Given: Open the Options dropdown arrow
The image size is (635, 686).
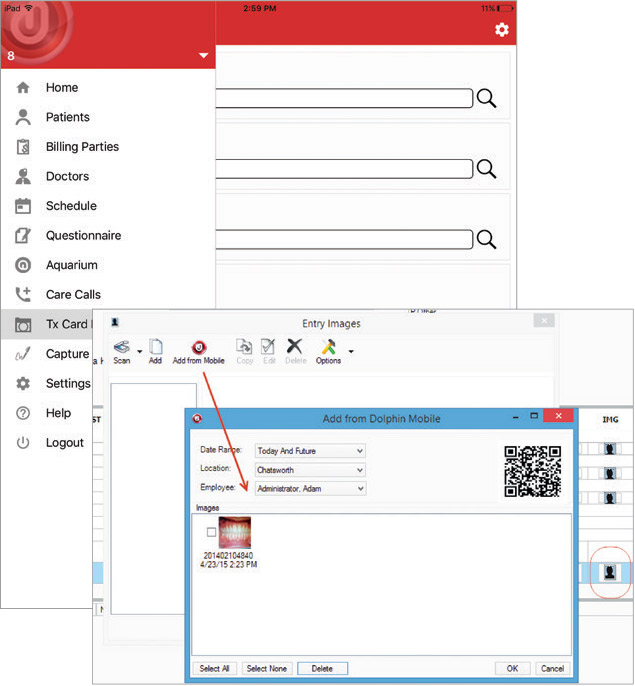Looking at the screenshot, I should tap(351, 351).
